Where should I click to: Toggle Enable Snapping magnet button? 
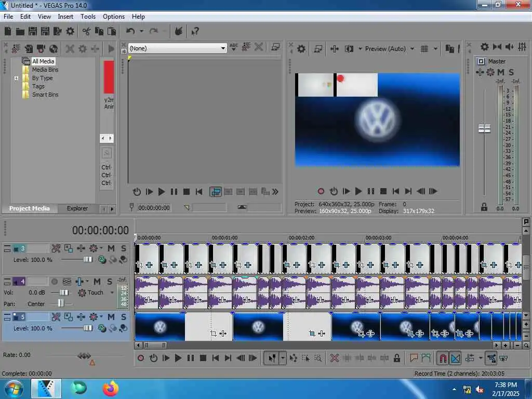(443, 358)
